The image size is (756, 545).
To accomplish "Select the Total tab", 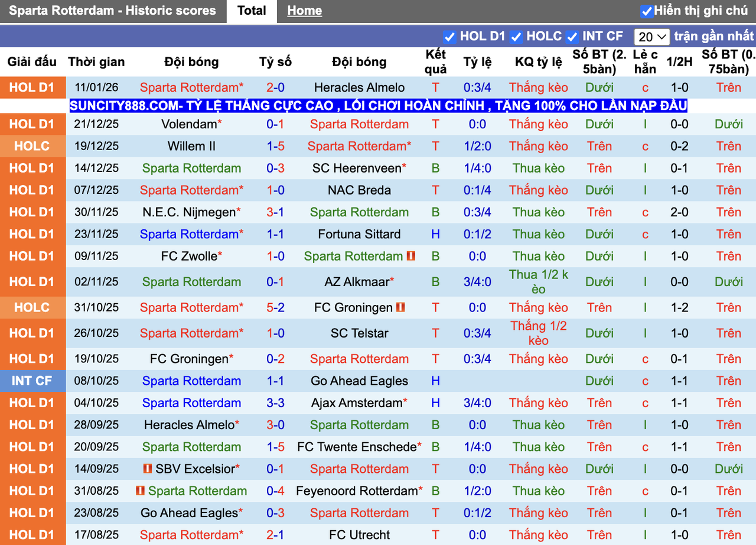I will [x=252, y=10].
